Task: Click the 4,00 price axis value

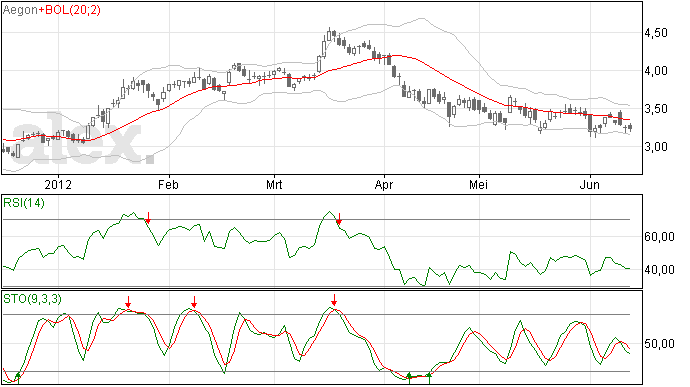Action: 656,71
